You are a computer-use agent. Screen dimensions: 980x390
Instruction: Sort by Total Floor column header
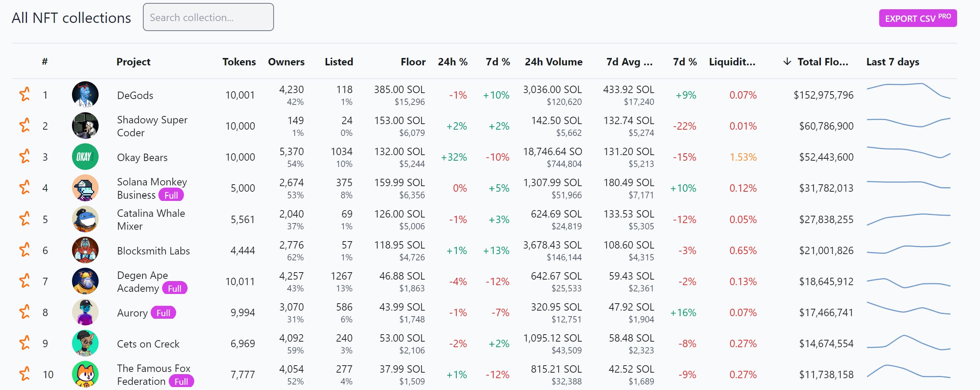pyautogui.click(x=822, y=62)
